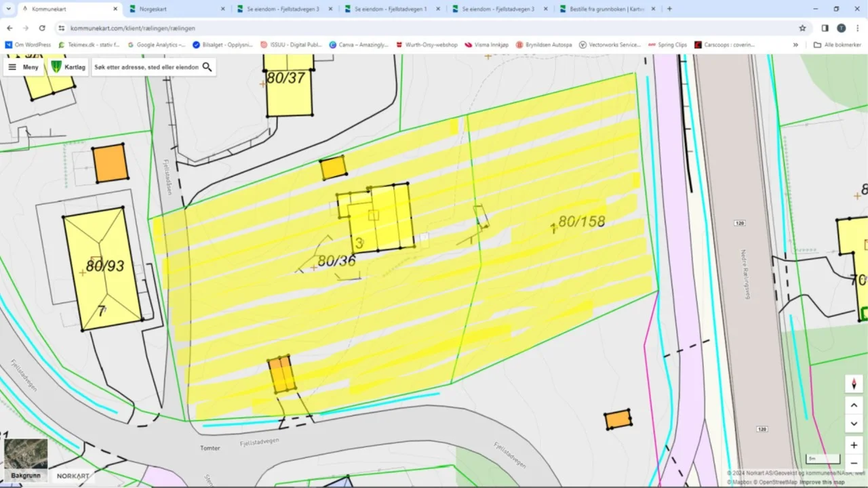
Task: Click the search magnifier icon
Action: pyautogui.click(x=208, y=67)
